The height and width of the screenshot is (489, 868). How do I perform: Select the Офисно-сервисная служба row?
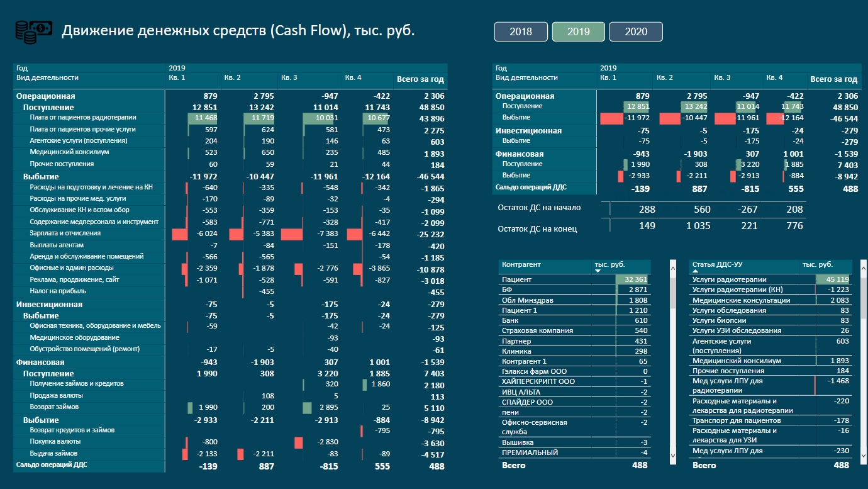pyautogui.click(x=575, y=427)
